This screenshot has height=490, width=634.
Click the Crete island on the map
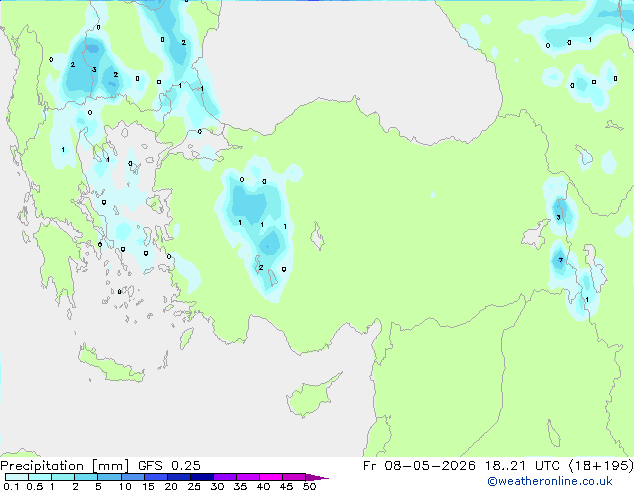110,365
